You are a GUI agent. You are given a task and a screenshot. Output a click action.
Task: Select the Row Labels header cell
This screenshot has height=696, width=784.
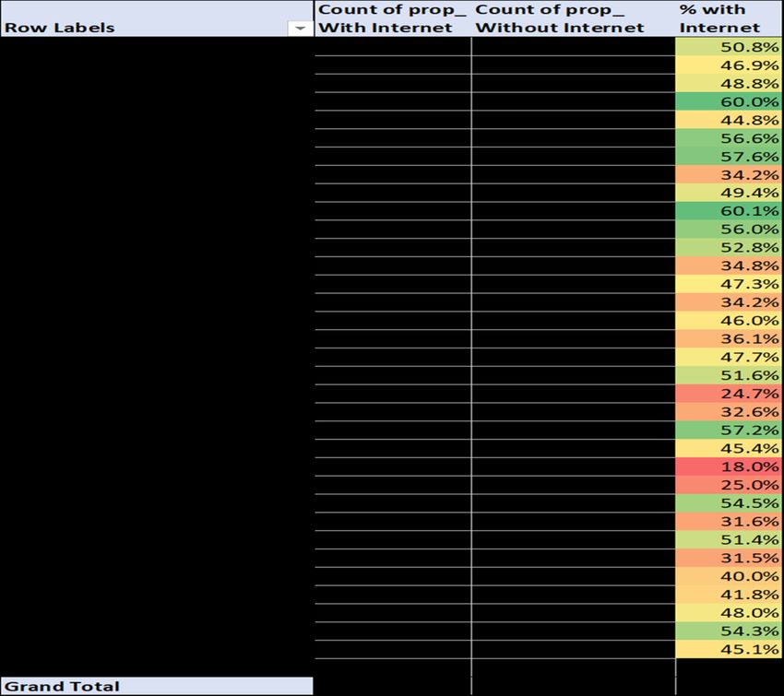(x=157, y=18)
